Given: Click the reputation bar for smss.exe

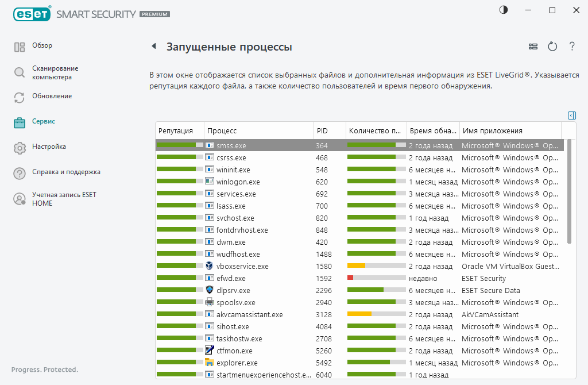Looking at the screenshot, I should pos(179,145).
